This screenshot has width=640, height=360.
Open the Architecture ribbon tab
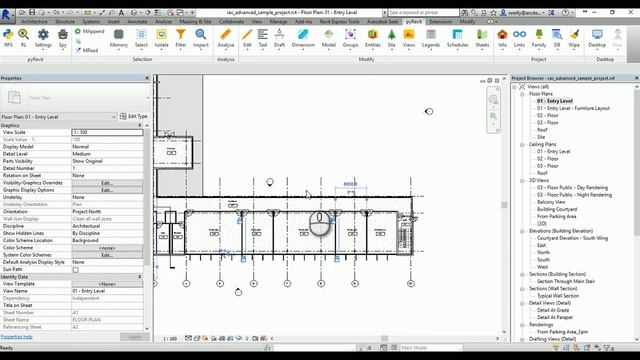tap(34, 21)
